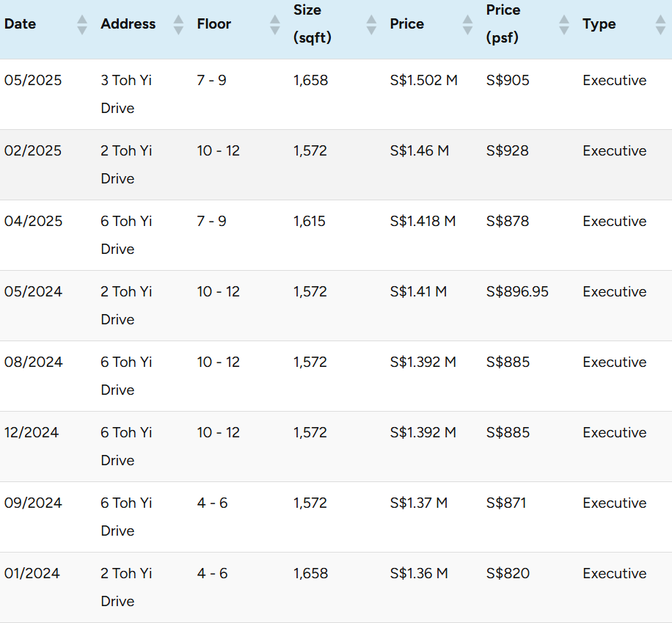
Task: Click the S$1.502 M price cell
Action: (x=423, y=81)
